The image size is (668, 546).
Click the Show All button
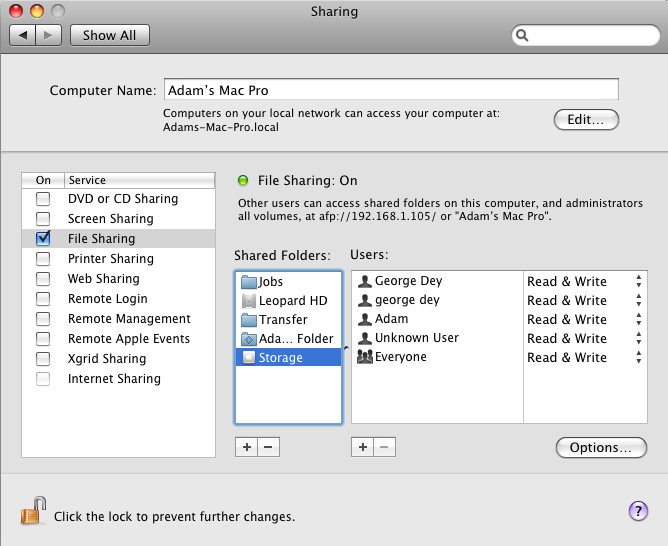tap(109, 35)
